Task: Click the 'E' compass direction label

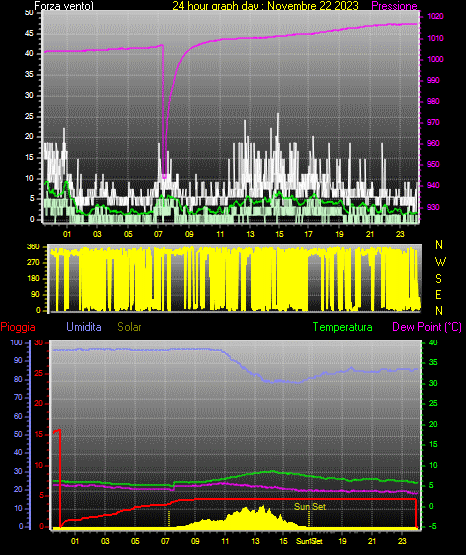Action: coord(438,294)
